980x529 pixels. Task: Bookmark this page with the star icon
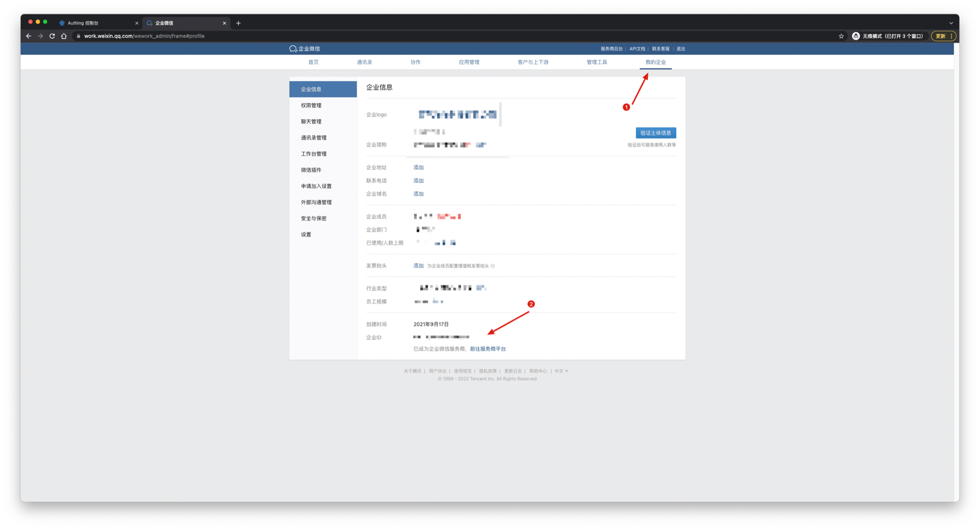coord(841,36)
